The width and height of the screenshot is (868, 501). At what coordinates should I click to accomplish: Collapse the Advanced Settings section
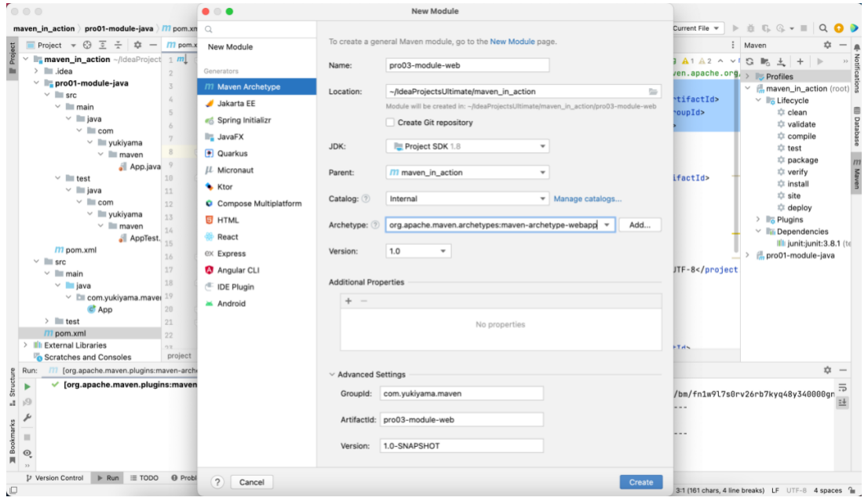(332, 375)
